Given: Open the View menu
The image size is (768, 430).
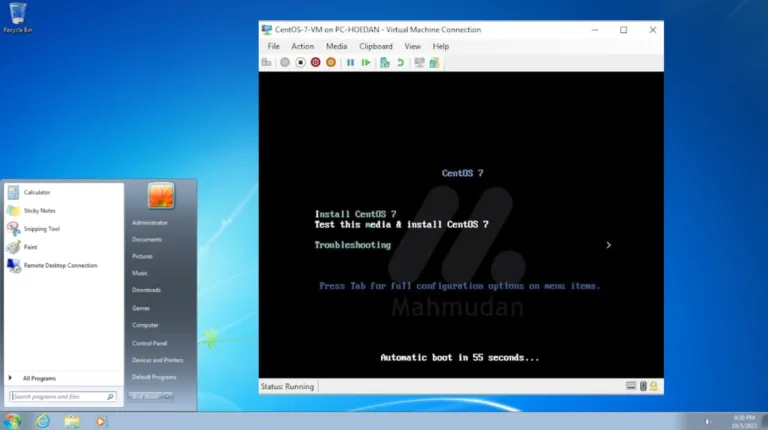Looking at the screenshot, I should click(x=412, y=46).
